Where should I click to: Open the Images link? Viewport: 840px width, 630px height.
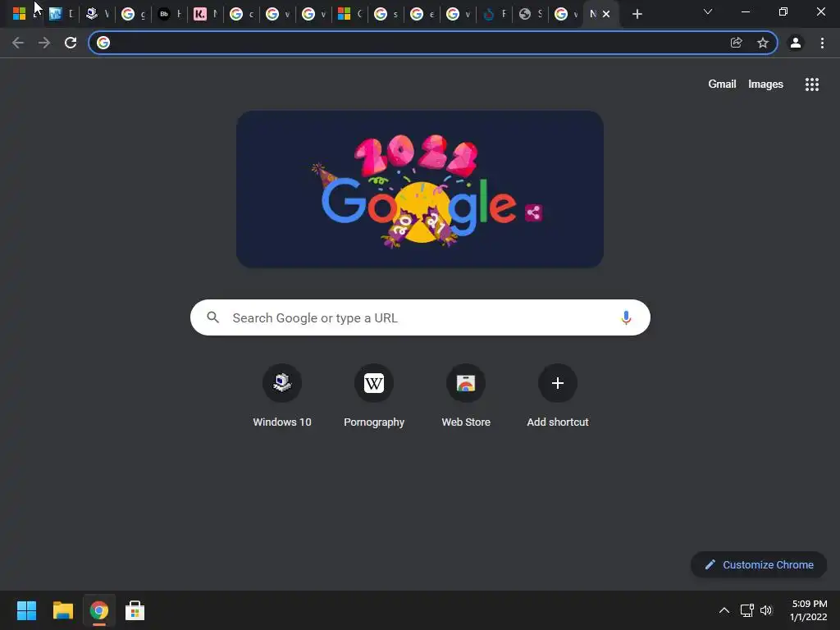[x=765, y=84]
